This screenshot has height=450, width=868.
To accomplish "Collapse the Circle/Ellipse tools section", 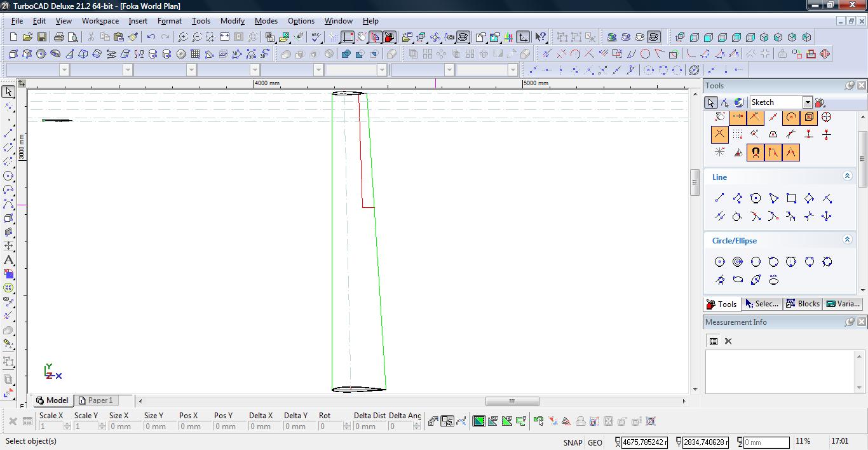I will coord(847,240).
